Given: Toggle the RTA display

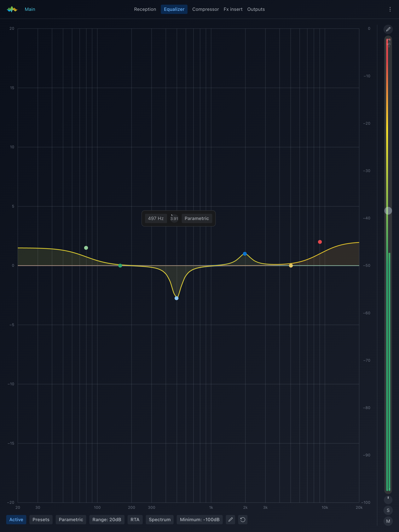Looking at the screenshot, I should (135, 519).
